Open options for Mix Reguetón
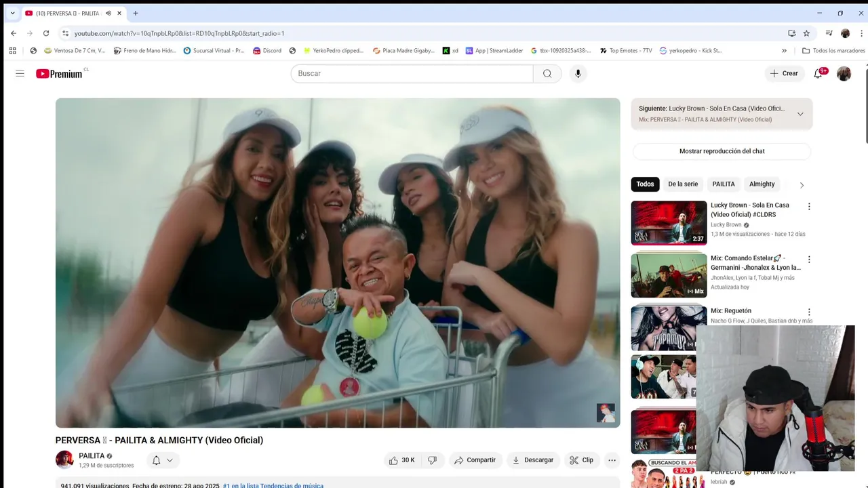 [x=808, y=312]
